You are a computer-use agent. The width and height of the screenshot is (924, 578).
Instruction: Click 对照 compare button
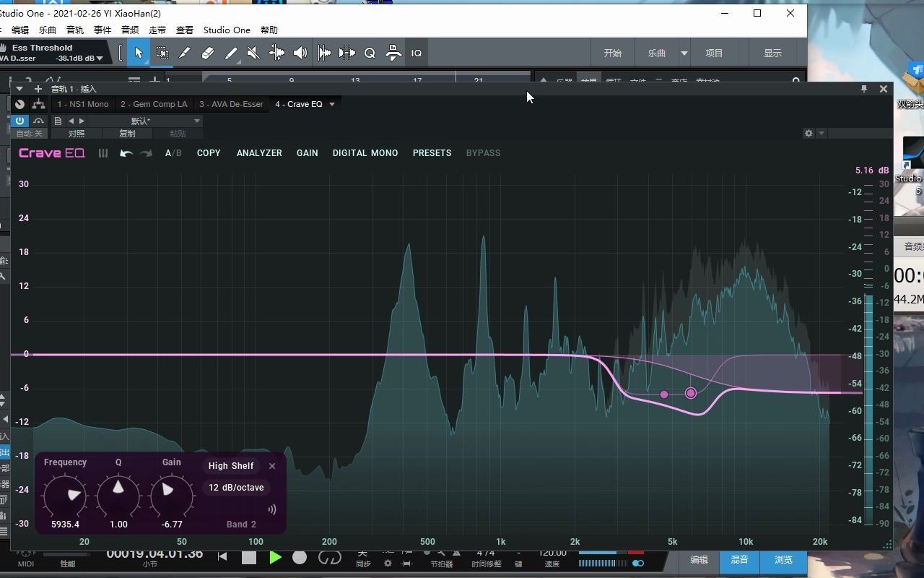[x=77, y=134]
